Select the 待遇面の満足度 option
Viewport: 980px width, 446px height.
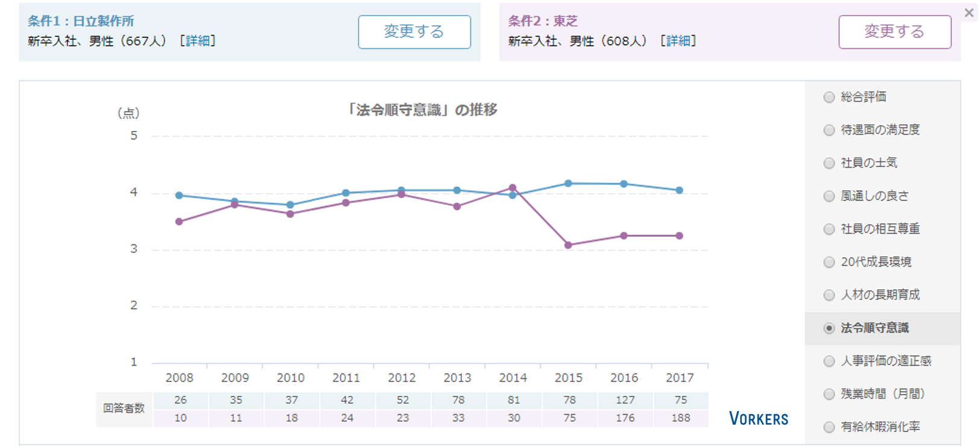point(829,130)
